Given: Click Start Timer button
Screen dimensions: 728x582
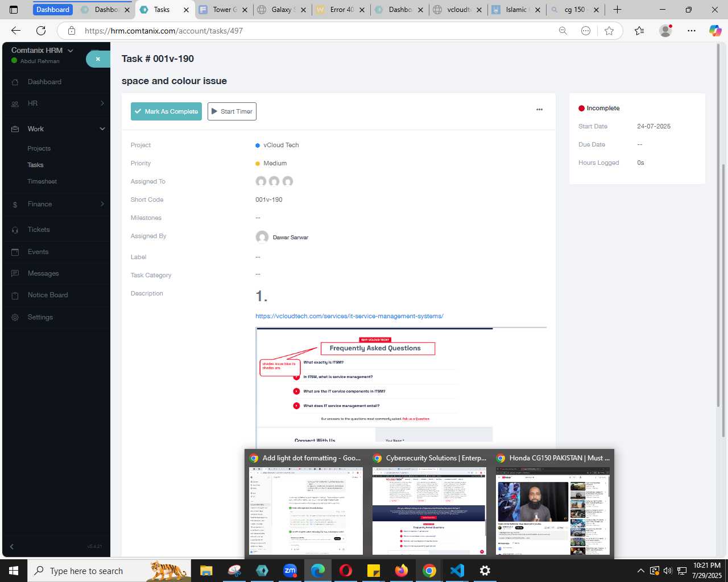Looking at the screenshot, I should click(x=232, y=111).
